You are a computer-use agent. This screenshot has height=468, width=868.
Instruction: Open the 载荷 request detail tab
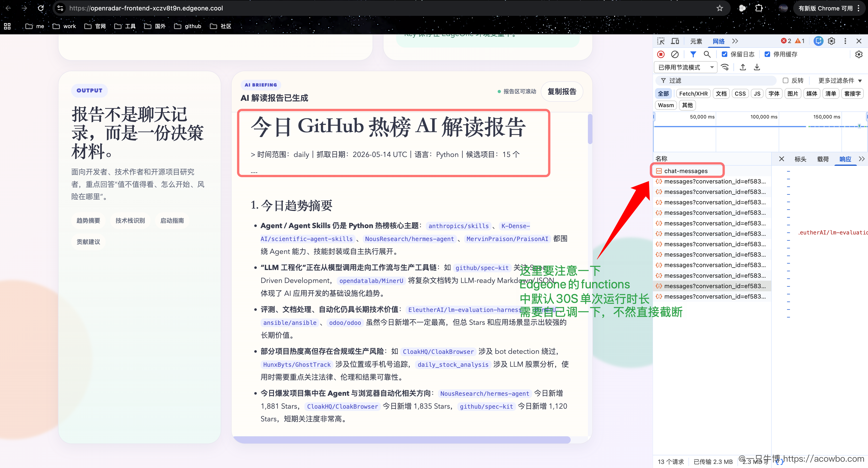(823, 159)
